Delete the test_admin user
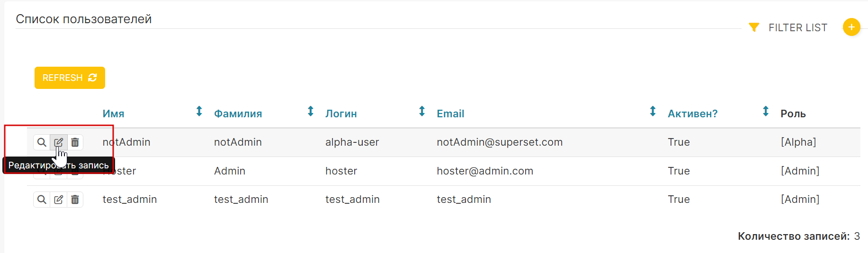This screenshot has width=868, height=253. pyautogui.click(x=75, y=200)
